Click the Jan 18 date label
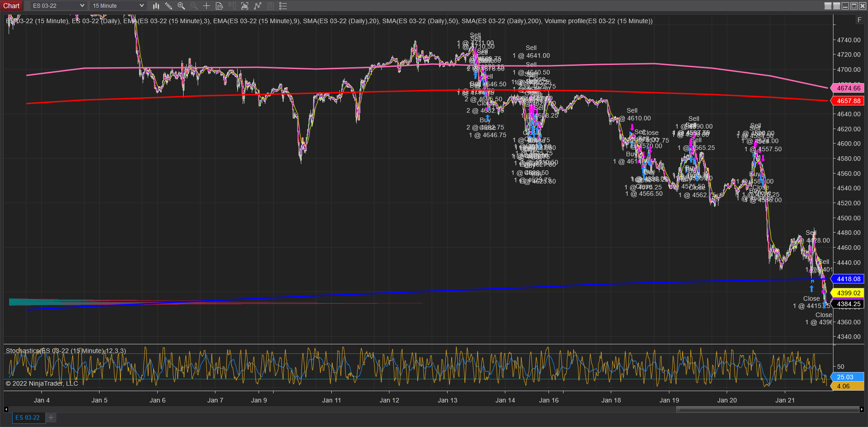Screen dimensions: 868x427 click(611, 400)
